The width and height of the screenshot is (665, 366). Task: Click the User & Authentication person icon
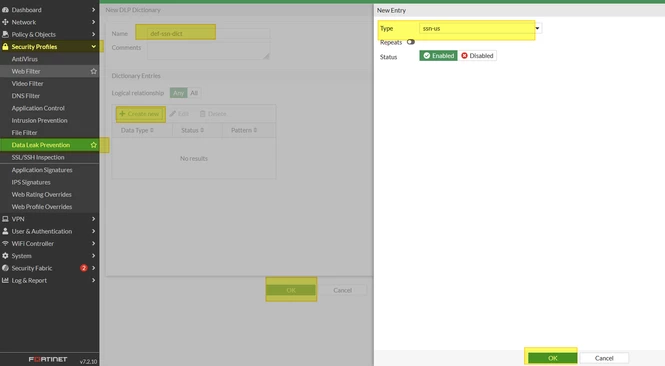coord(5,231)
